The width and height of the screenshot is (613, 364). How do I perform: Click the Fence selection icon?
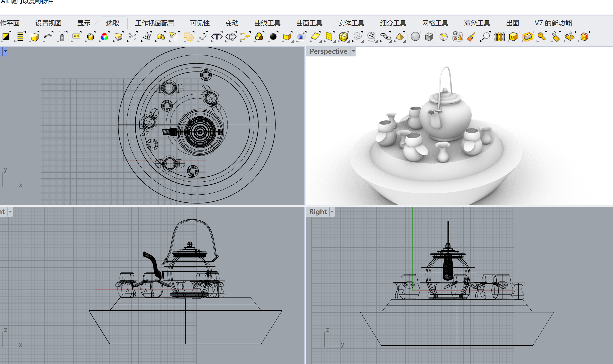point(500,37)
